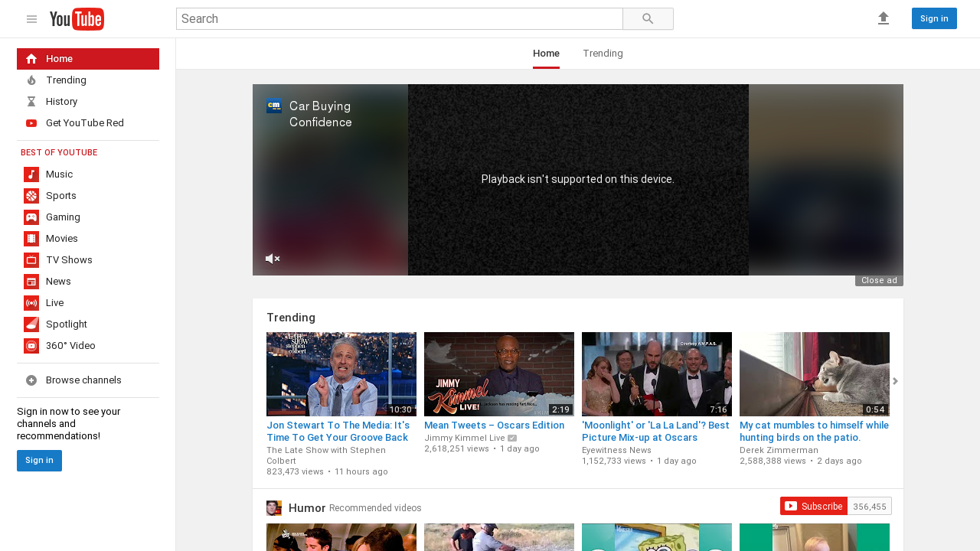Open the cat hunting birds thumbnail

pyautogui.click(x=815, y=374)
